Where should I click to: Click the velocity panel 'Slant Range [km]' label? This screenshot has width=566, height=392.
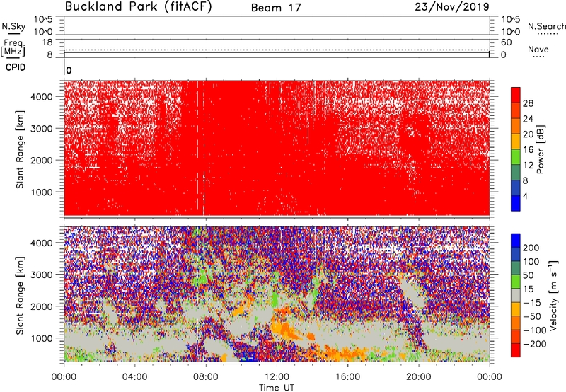coord(20,295)
